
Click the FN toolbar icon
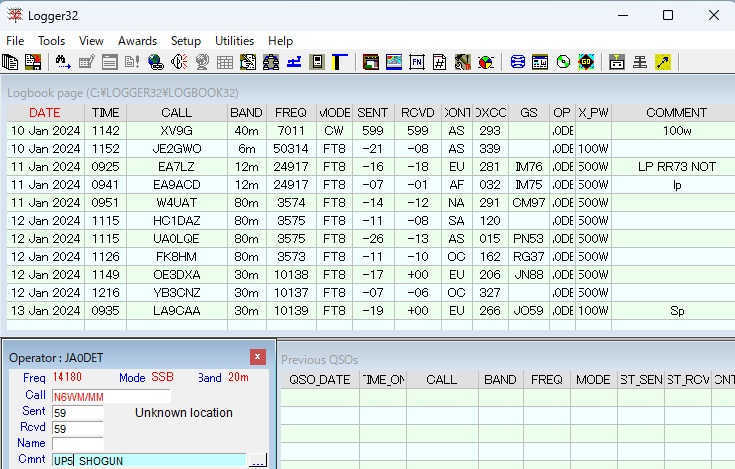point(417,62)
